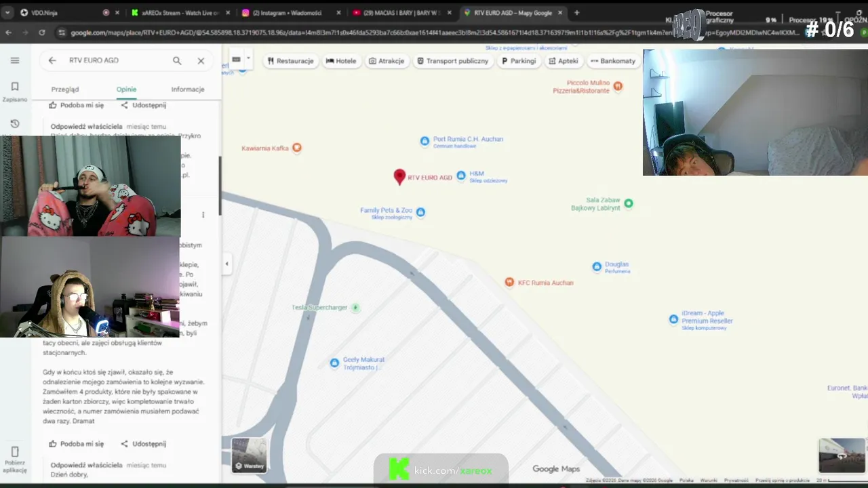The image size is (868, 488).
Task: Switch to the Przegląd tab
Action: [65, 89]
